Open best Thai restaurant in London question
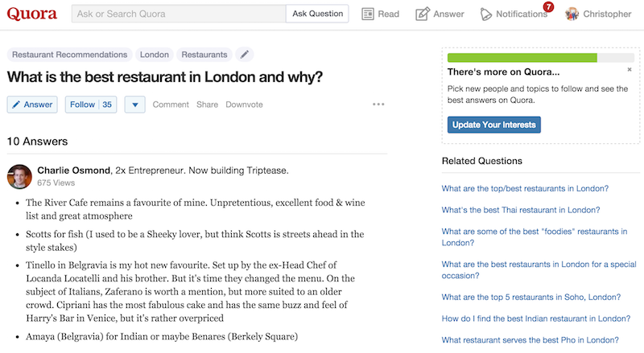This screenshot has height=353, width=644. (x=520, y=210)
